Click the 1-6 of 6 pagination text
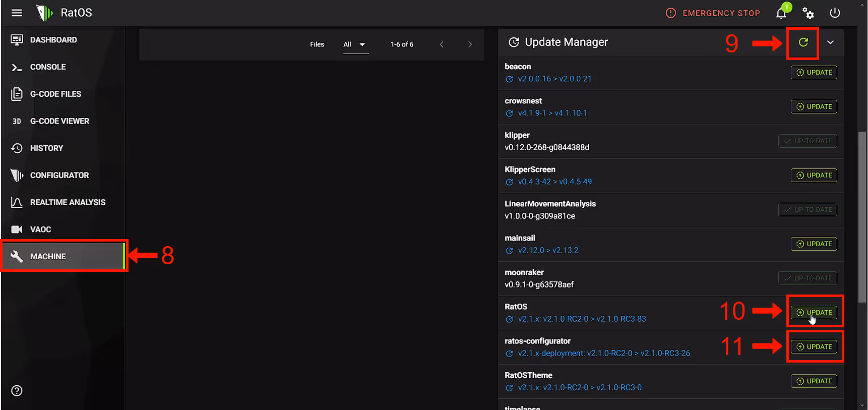Image resolution: width=868 pixels, height=410 pixels. (402, 44)
